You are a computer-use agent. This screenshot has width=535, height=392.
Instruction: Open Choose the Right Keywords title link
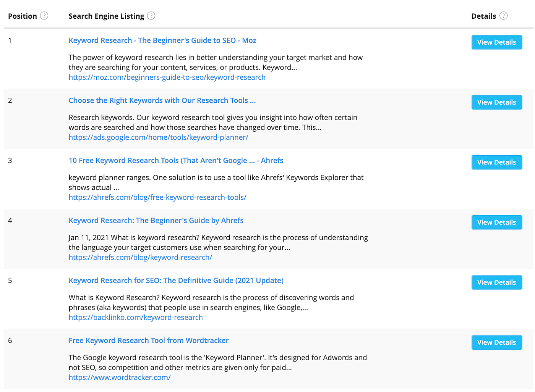point(162,100)
